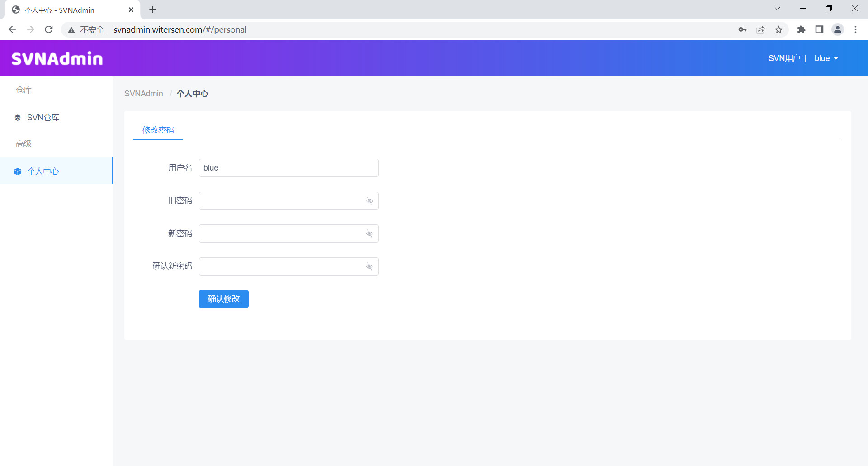
Task: Switch to the 修改密码 tab
Action: tap(158, 130)
